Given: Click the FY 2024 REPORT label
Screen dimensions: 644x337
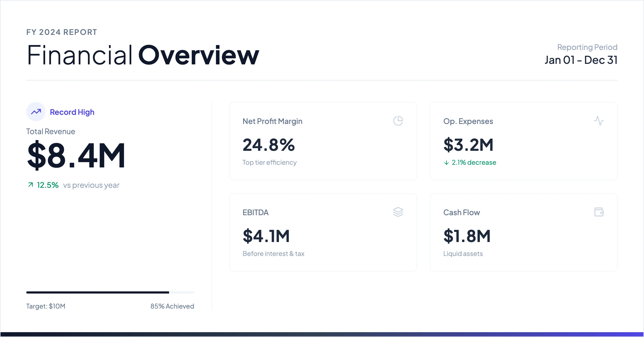Looking at the screenshot, I should [x=62, y=32].
